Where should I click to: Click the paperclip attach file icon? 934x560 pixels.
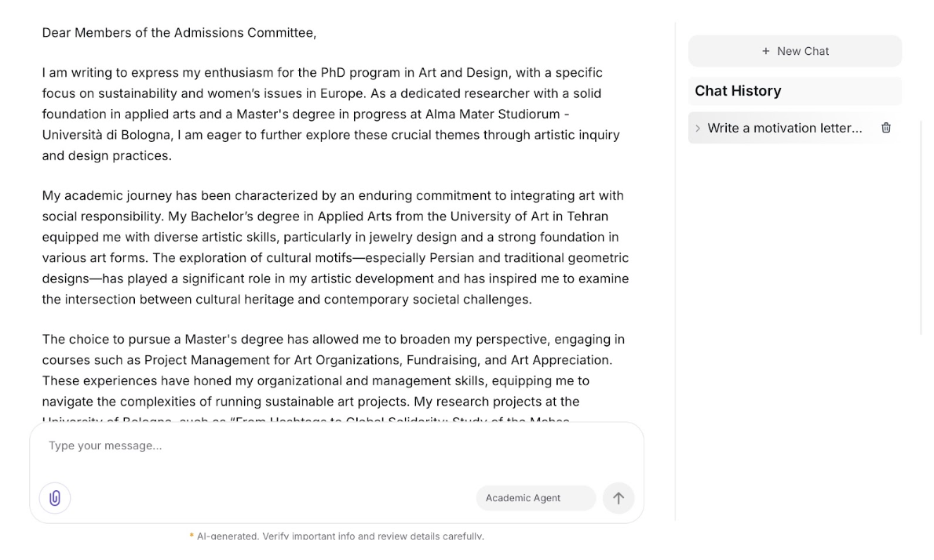click(55, 498)
